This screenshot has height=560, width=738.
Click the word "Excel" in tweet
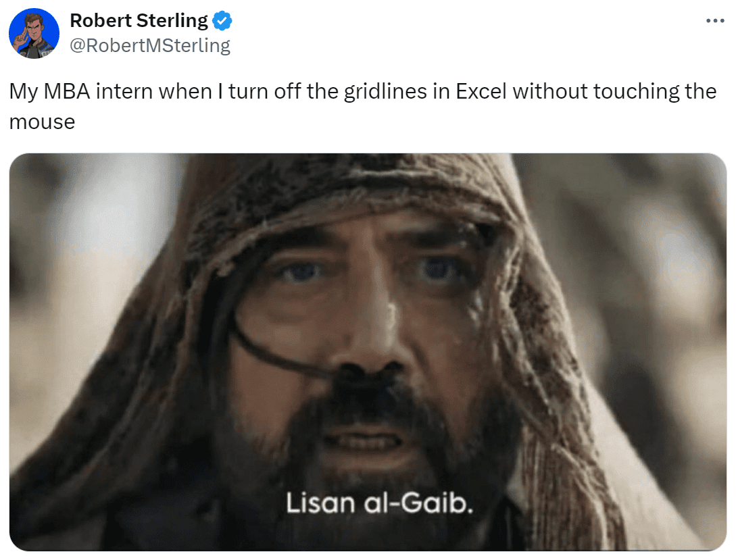(481, 91)
